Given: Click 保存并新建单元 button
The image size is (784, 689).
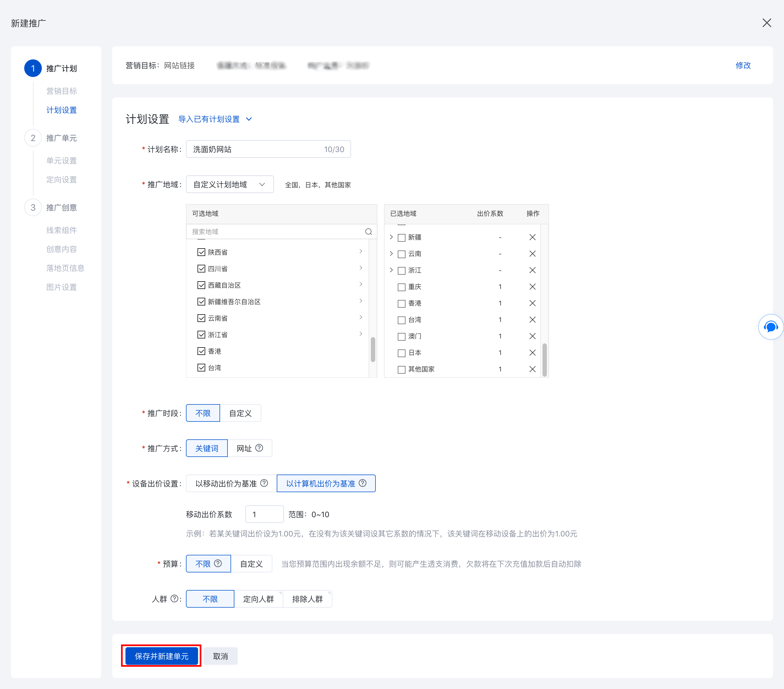Looking at the screenshot, I should point(161,656).
